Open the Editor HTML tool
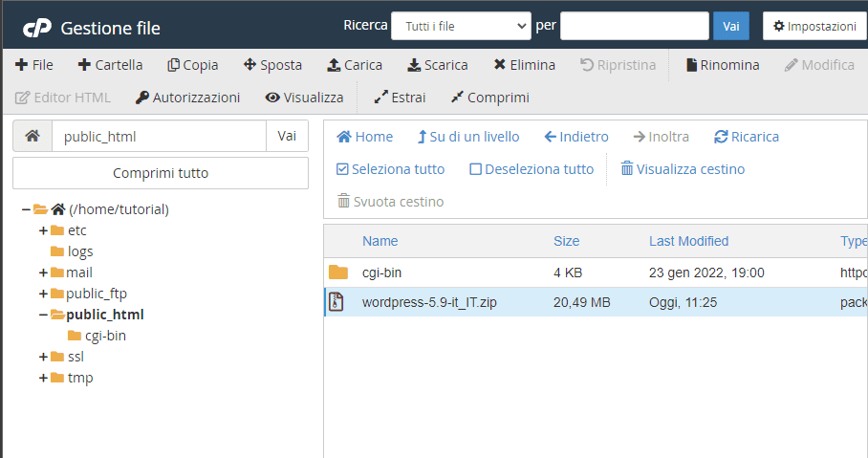 62,98
